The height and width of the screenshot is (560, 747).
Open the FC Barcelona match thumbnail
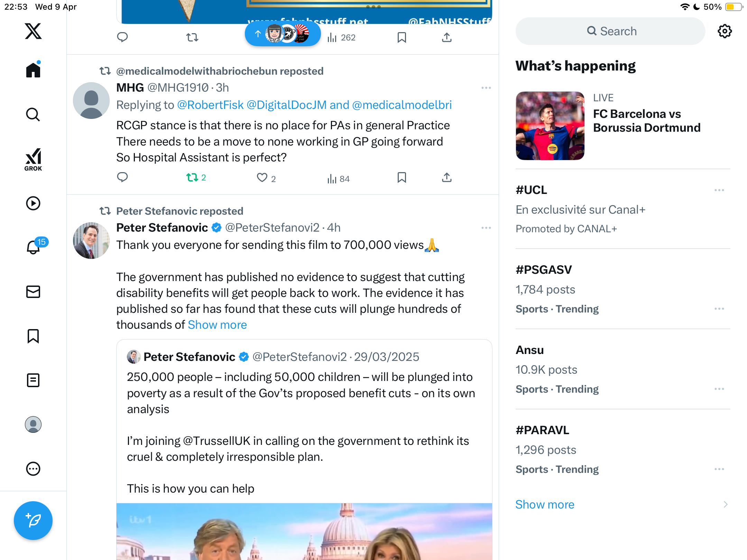pyautogui.click(x=550, y=126)
